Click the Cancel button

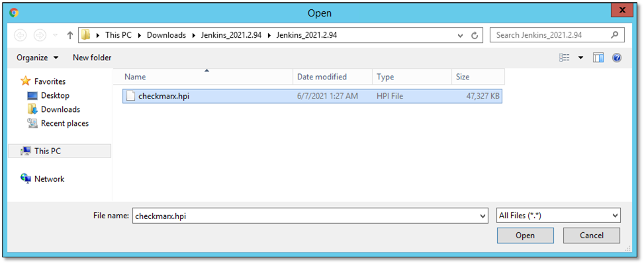click(592, 236)
